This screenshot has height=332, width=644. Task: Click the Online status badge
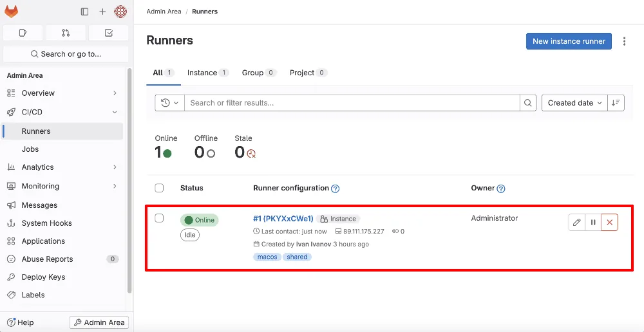(200, 221)
